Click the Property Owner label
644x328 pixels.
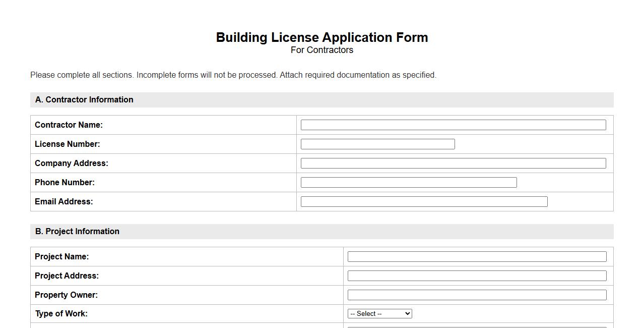coord(66,295)
